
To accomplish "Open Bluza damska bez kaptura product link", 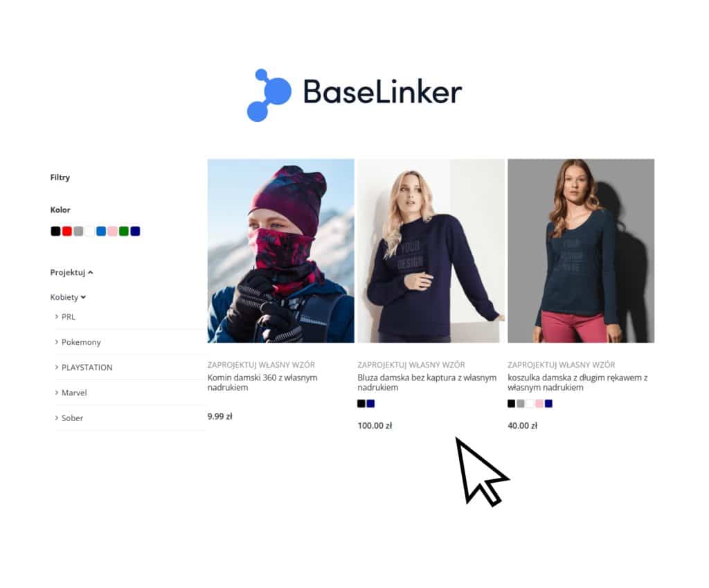I will coord(427,382).
